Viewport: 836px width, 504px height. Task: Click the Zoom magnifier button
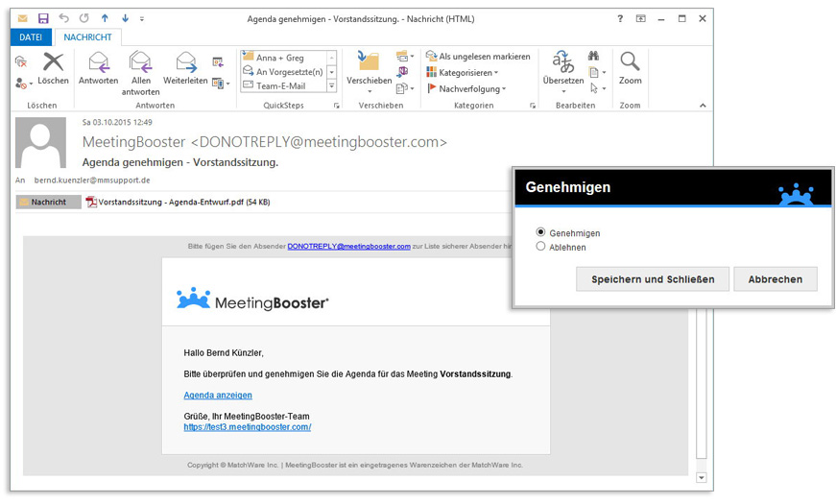click(630, 68)
